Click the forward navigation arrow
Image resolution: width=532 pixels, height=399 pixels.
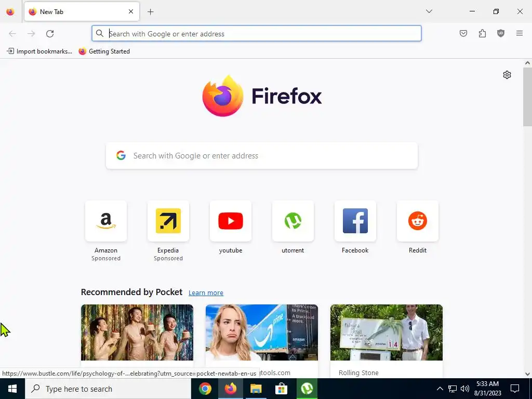31,34
